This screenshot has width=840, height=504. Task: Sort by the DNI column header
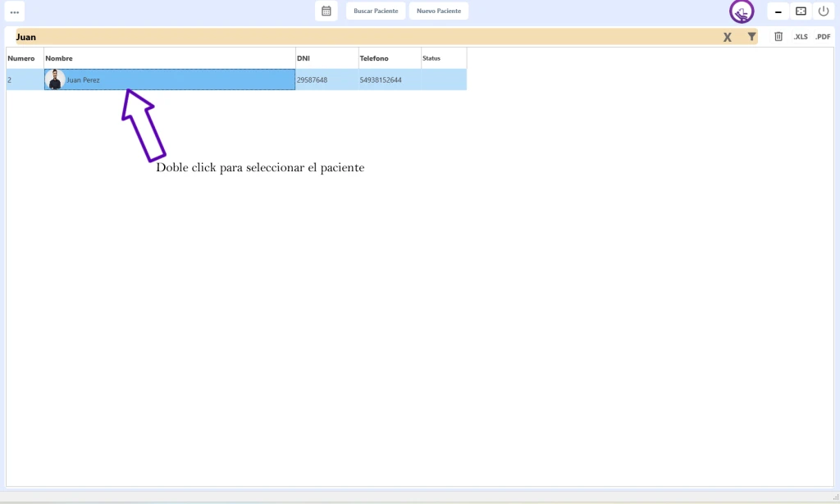click(x=326, y=58)
